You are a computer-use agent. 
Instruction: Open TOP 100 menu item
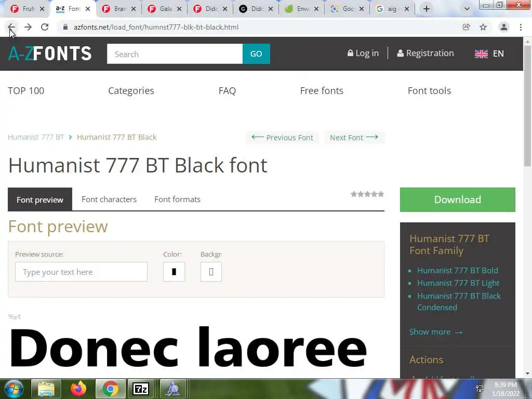(x=26, y=90)
